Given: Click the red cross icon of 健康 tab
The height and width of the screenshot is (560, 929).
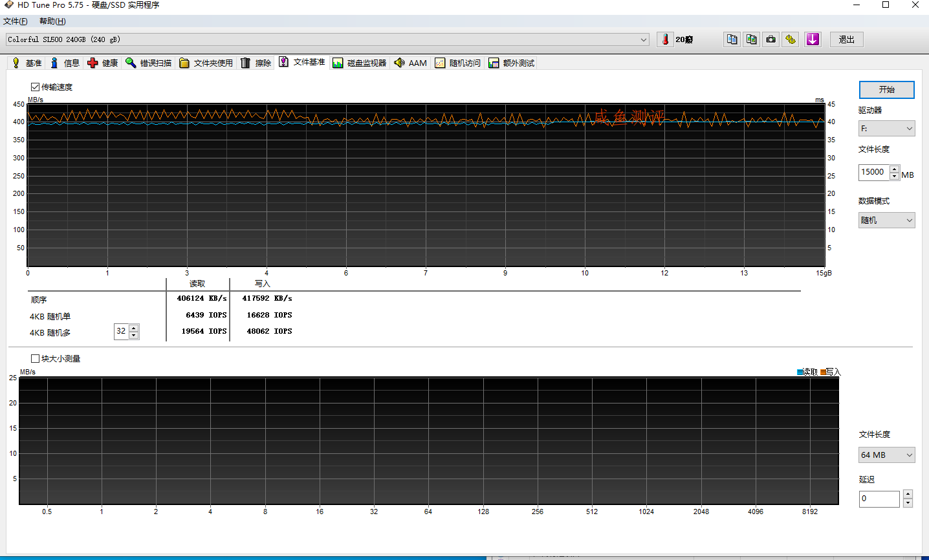Looking at the screenshot, I should click(93, 63).
